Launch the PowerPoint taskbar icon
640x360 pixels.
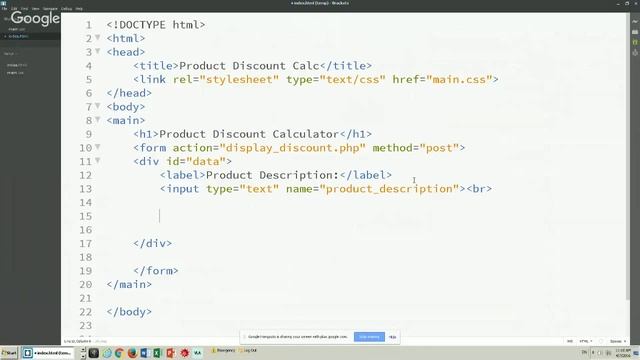pos(171,353)
